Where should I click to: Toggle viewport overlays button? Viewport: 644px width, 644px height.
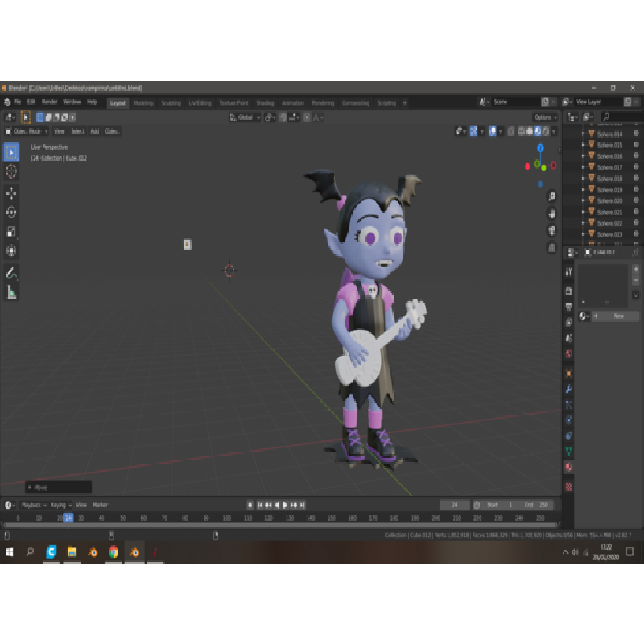coord(492,131)
